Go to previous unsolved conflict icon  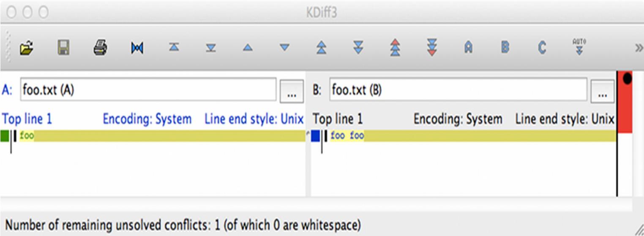coord(395,48)
